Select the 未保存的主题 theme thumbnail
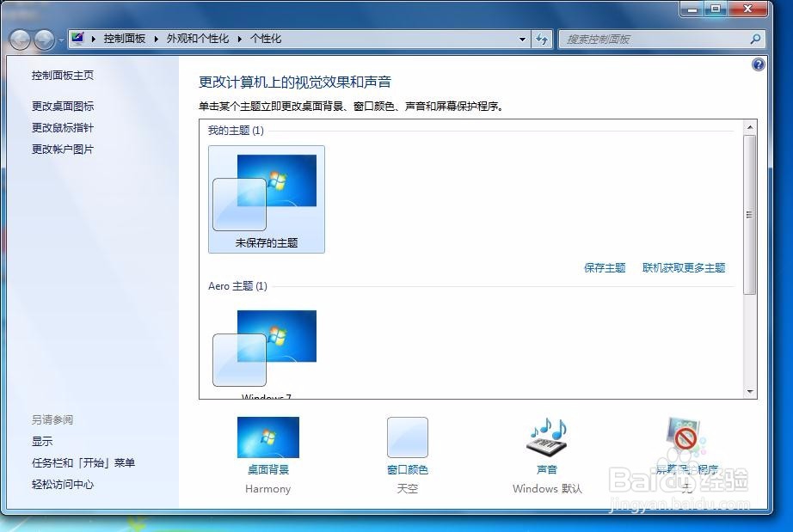793x532 pixels. pos(267,199)
